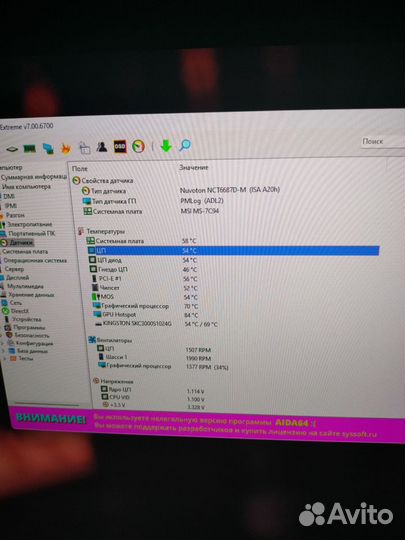The width and height of the screenshot is (405, 540).
Task: Open Системная плата sidebar category
Action: 25,251
